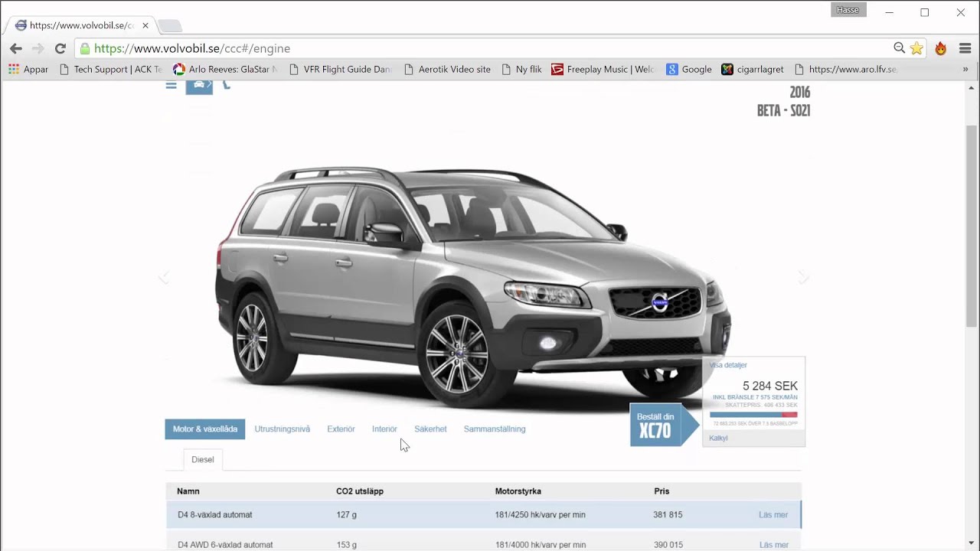Image resolution: width=980 pixels, height=551 pixels.
Task: Click the 153 g CO2 value
Action: [x=346, y=545]
